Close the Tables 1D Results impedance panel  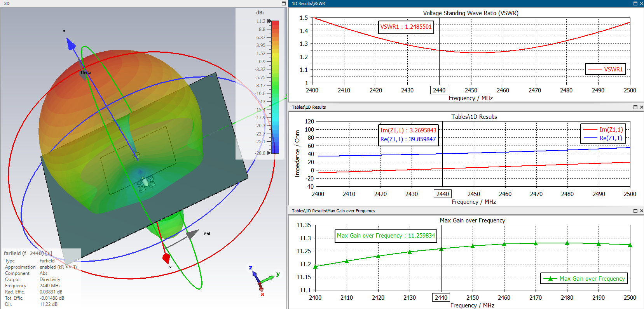click(x=641, y=107)
